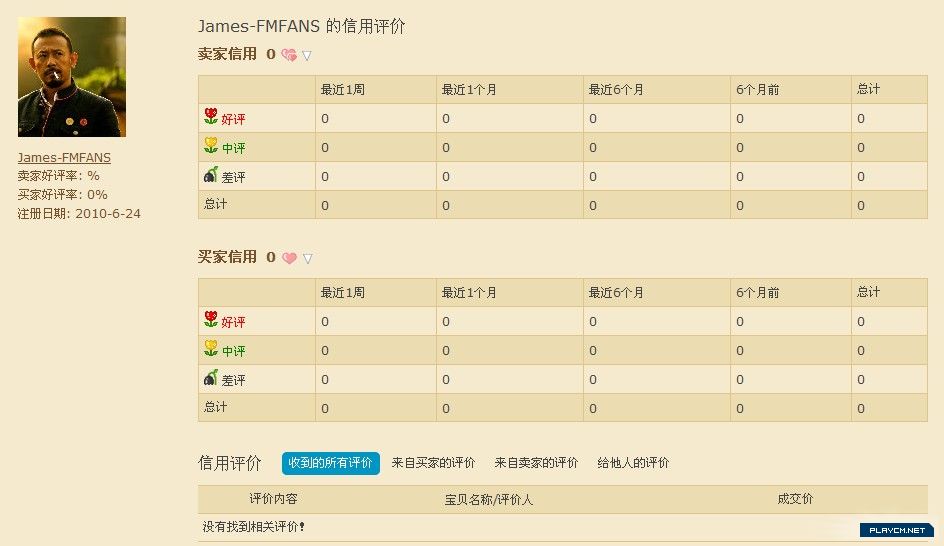Click the 成交价 column header
This screenshot has width=944, height=546.
tap(795, 499)
